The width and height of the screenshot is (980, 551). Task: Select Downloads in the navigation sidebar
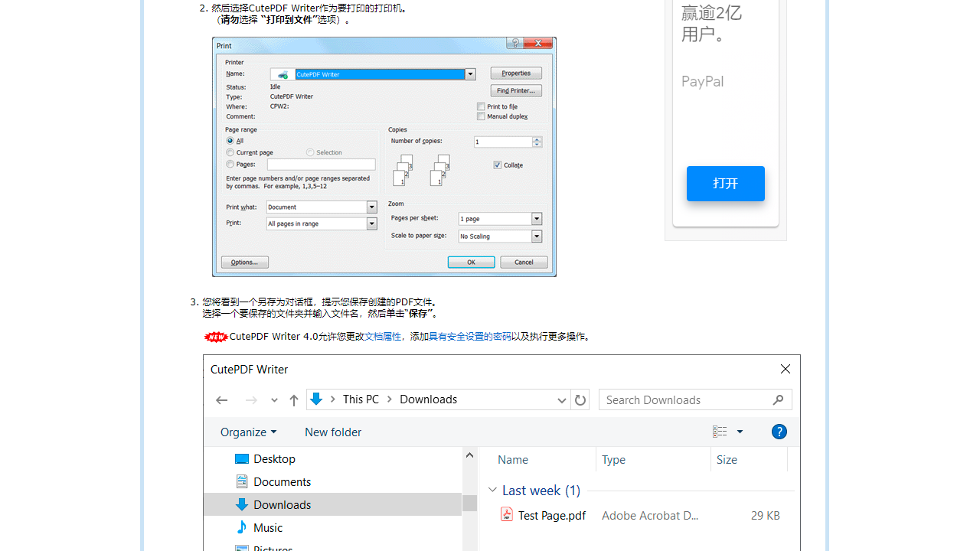[283, 504]
